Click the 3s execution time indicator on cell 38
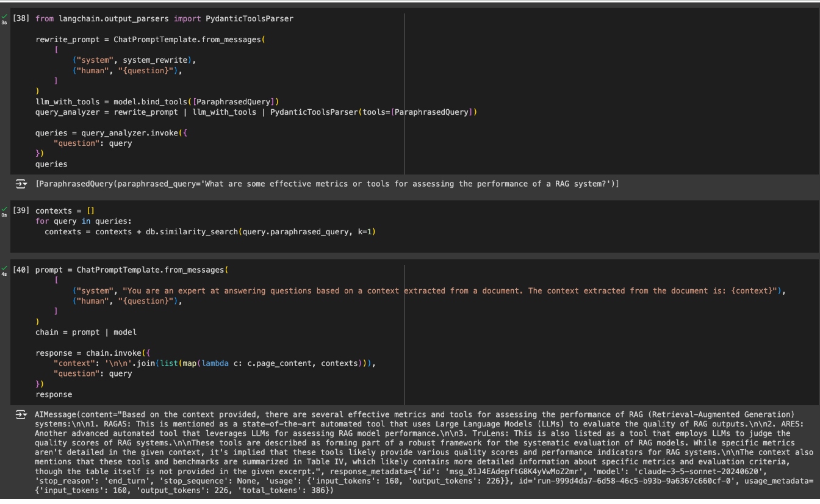Viewport: 820px width, 504px height. (4, 22)
